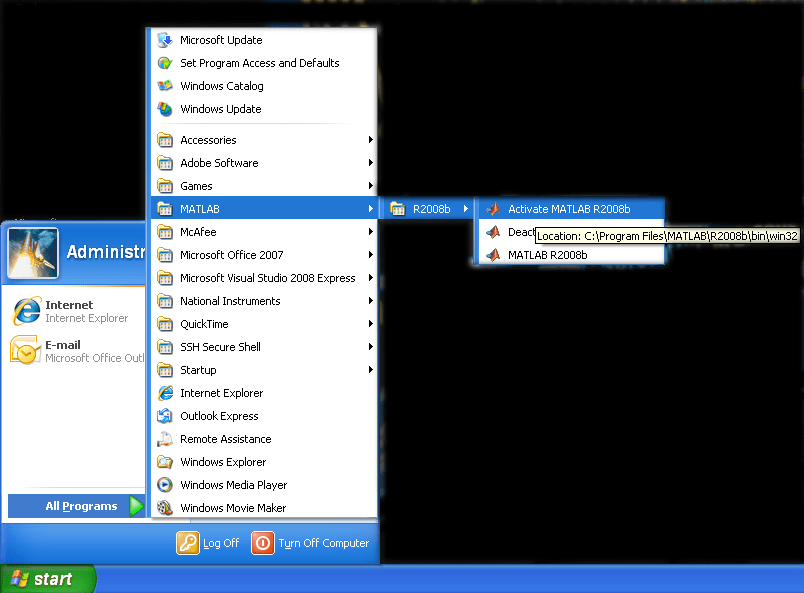Expand the QuickTime submenu arrow
The width and height of the screenshot is (804, 593).
click(x=370, y=324)
